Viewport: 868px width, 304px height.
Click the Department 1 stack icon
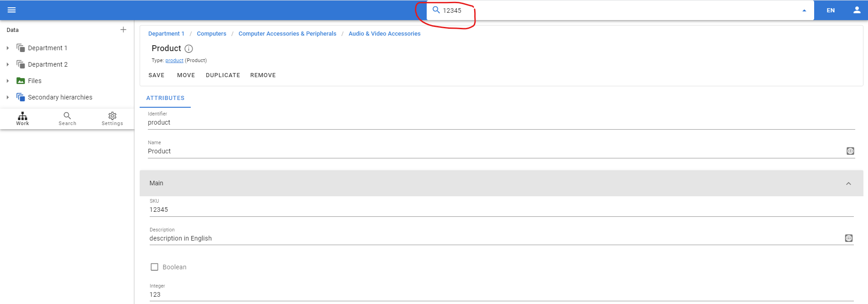tap(21, 48)
